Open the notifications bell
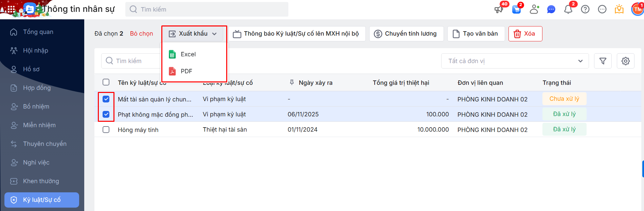 pyautogui.click(x=568, y=9)
